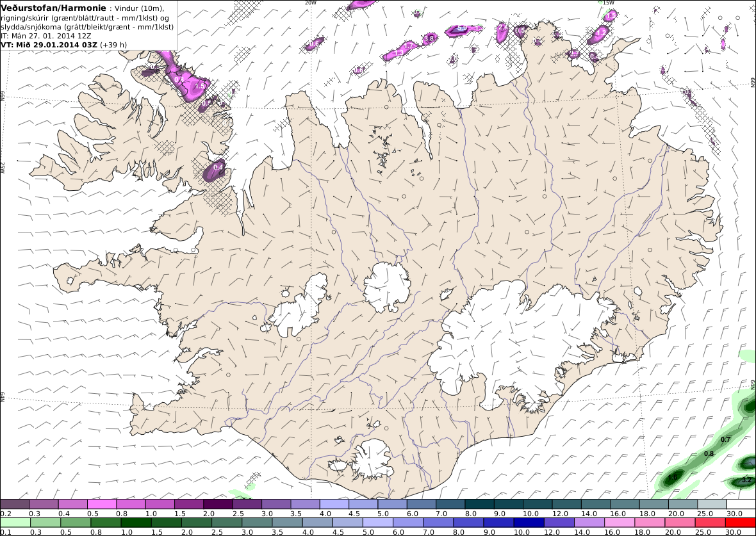
Task: Click the '(+39 h)' forecast offset text
Action: 114,45
